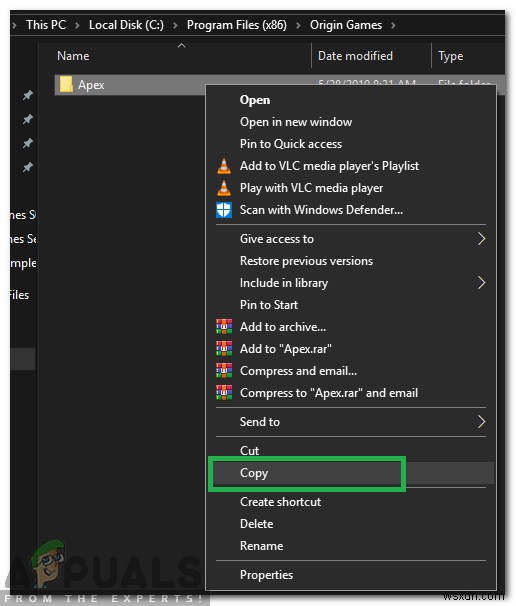The width and height of the screenshot is (516, 606).
Task: Click the VLC cone icon beside Play with VLC
Action: [224, 188]
